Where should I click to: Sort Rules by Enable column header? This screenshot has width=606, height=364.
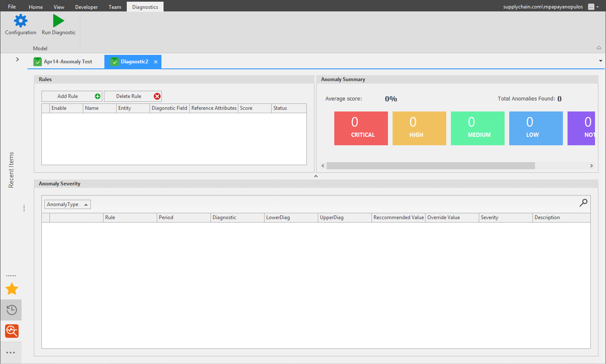tap(66, 108)
